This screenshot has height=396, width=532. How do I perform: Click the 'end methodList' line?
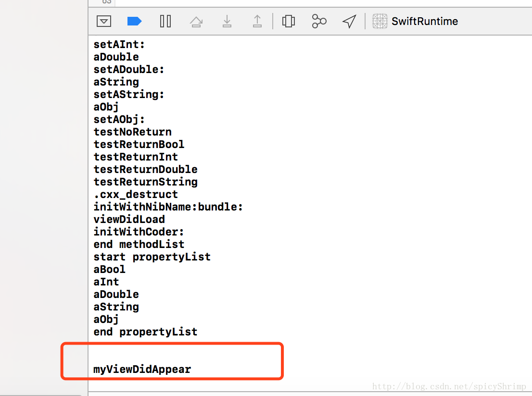[139, 245]
